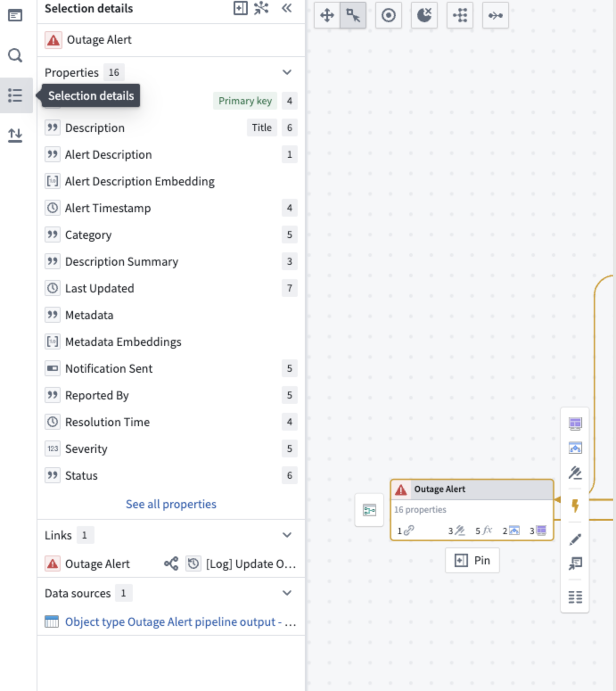
Task: Collapse the Links section chevron
Action: click(x=287, y=535)
